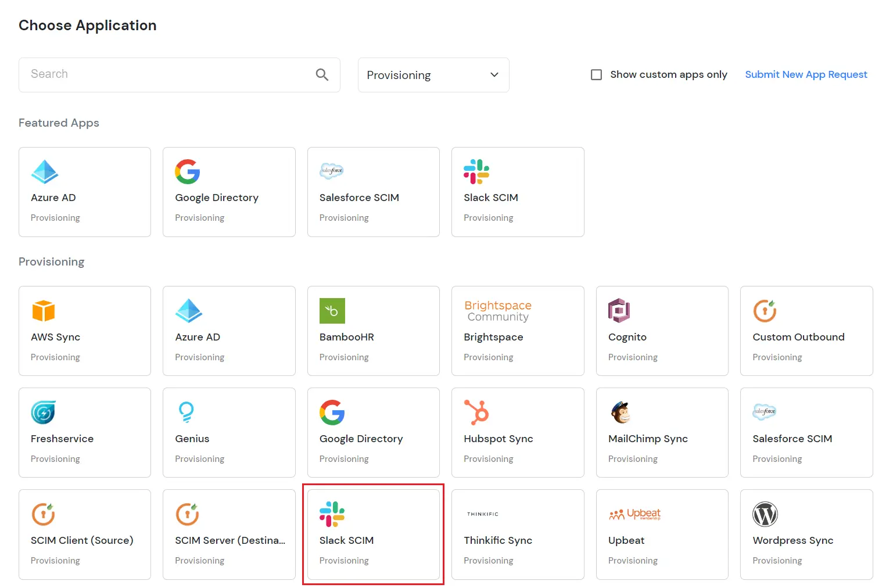
Task: Click the magnifier search icon
Action: pos(322,74)
